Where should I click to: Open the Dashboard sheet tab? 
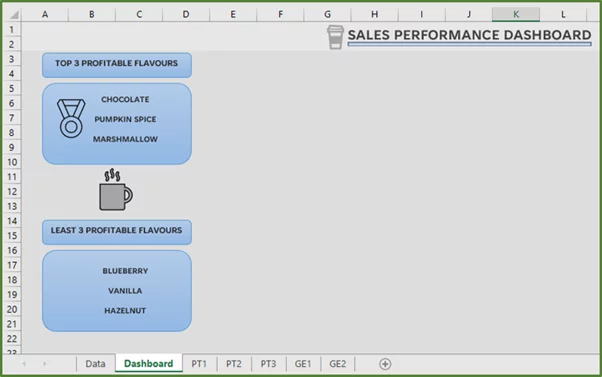[x=149, y=364]
